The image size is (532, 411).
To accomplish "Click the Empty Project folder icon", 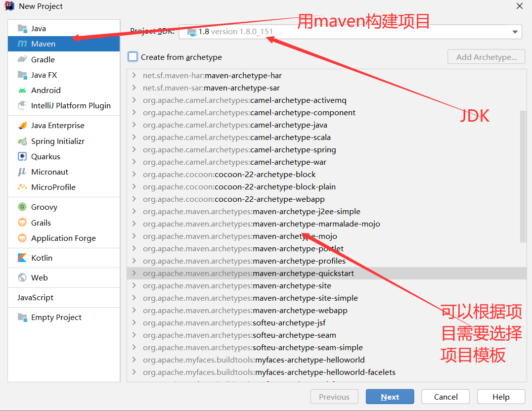I will pyautogui.click(x=22, y=318).
